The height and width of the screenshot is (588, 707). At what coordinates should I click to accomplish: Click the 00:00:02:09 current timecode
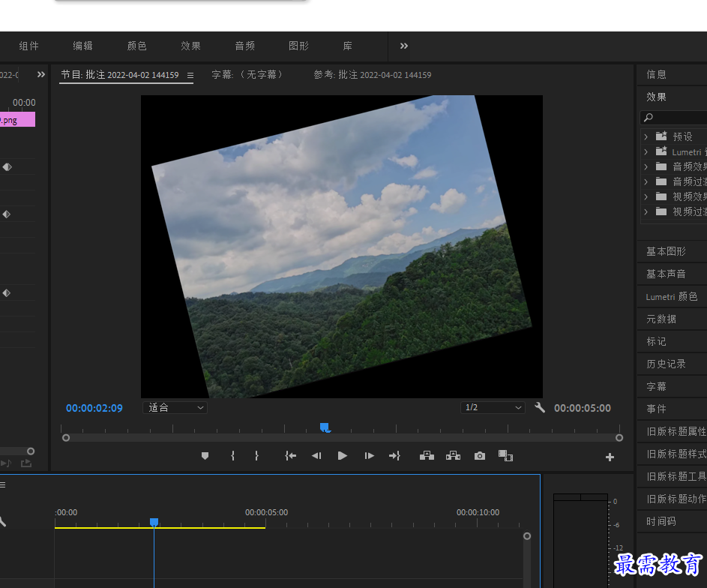[94, 408]
